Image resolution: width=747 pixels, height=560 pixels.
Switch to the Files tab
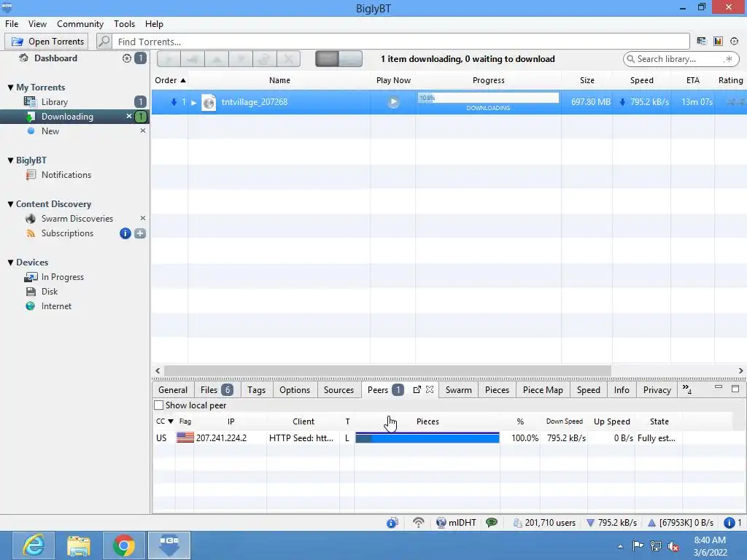[x=217, y=390]
